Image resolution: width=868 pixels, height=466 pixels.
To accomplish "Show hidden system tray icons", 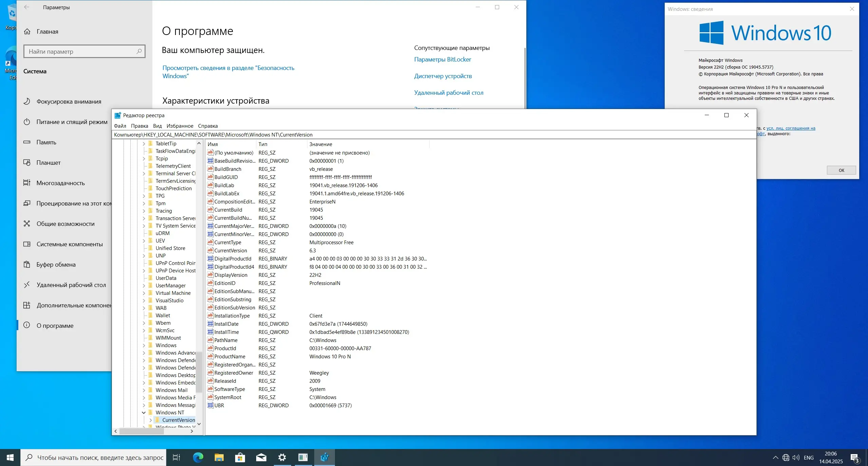I will 775,458.
